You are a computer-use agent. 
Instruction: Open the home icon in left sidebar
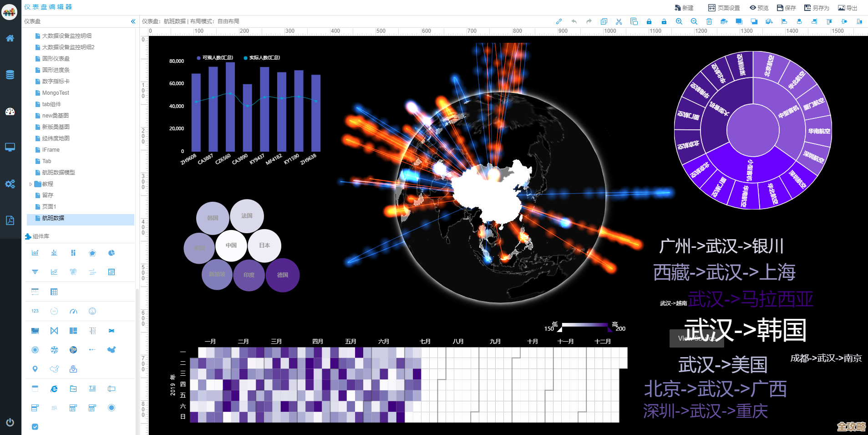(x=10, y=38)
